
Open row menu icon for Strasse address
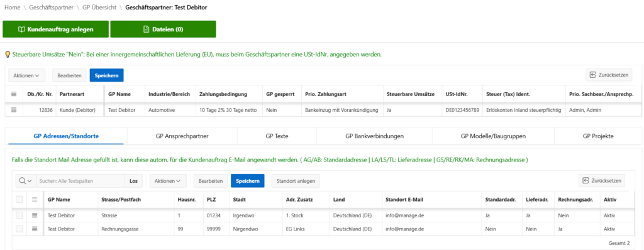[35, 215]
